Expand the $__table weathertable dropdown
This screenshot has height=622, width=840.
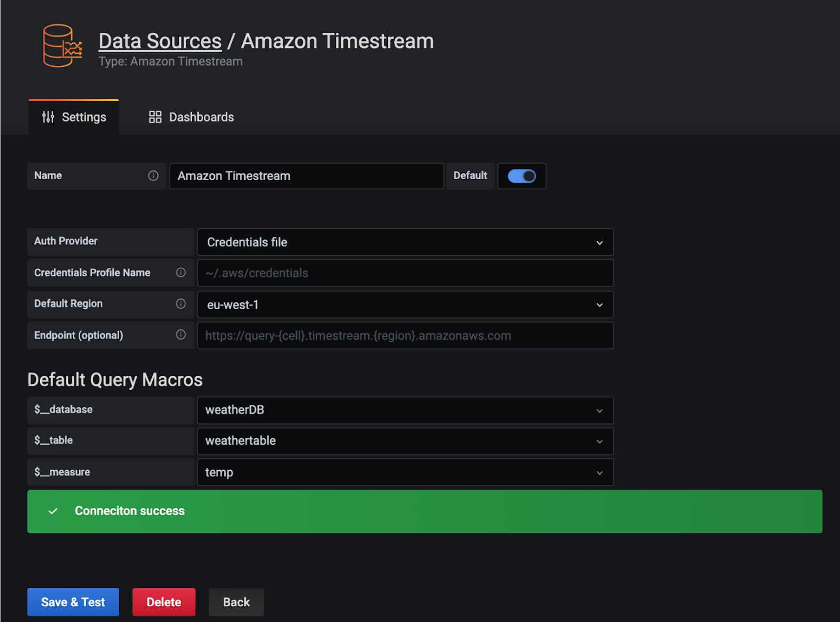(x=405, y=441)
